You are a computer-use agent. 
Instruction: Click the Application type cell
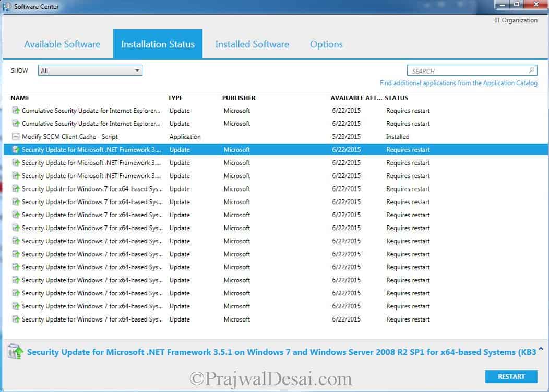coord(185,137)
